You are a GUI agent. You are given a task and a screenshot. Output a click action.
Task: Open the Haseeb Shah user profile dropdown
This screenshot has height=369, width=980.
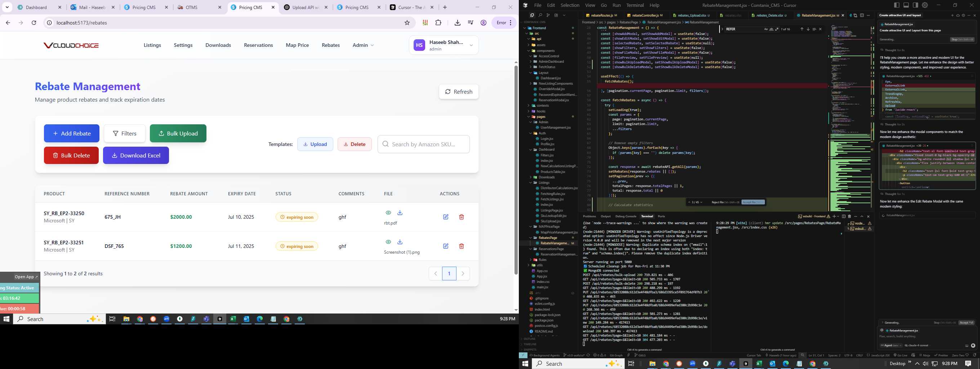tap(444, 45)
